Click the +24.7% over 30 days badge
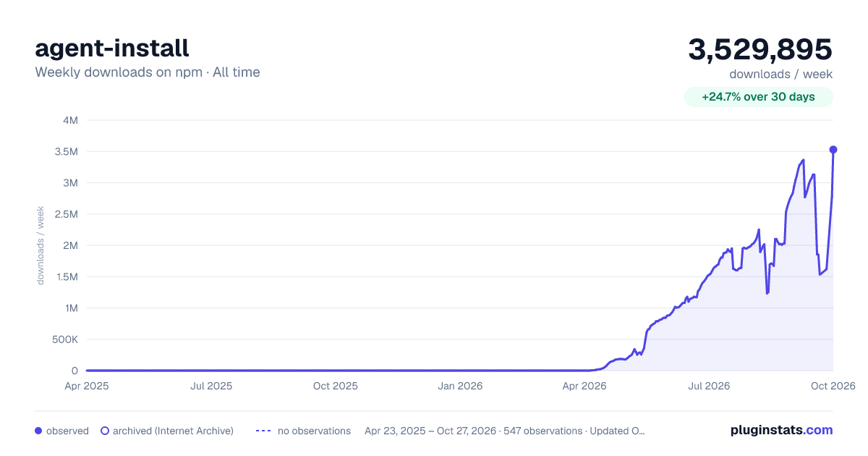Image resolution: width=868 pixels, height=456 pixels. [x=759, y=97]
